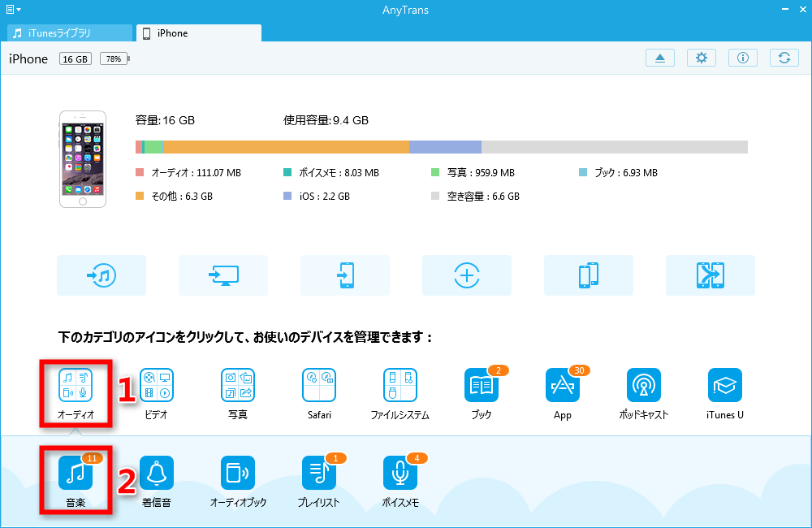Click the iPhone device thumbnail image

[83, 159]
